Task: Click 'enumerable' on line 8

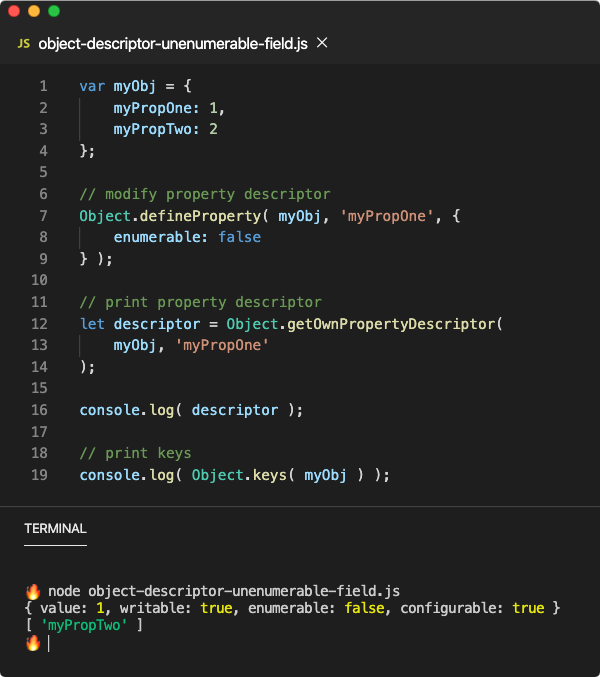Action: [157, 237]
